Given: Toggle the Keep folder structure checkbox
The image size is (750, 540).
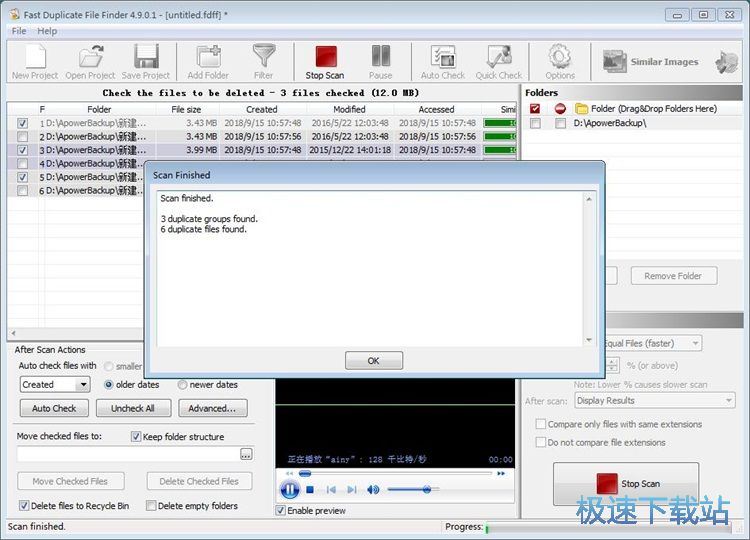Looking at the screenshot, I should (137, 437).
